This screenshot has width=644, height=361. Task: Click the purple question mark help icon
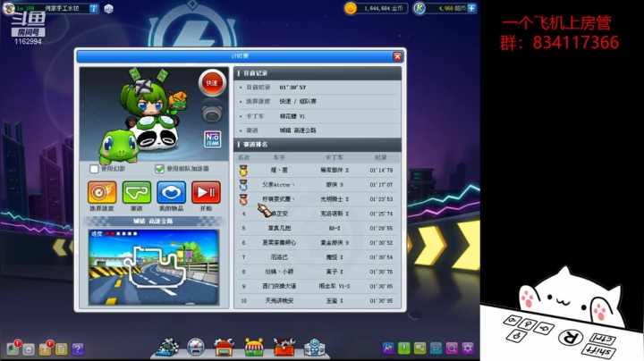pos(78,349)
